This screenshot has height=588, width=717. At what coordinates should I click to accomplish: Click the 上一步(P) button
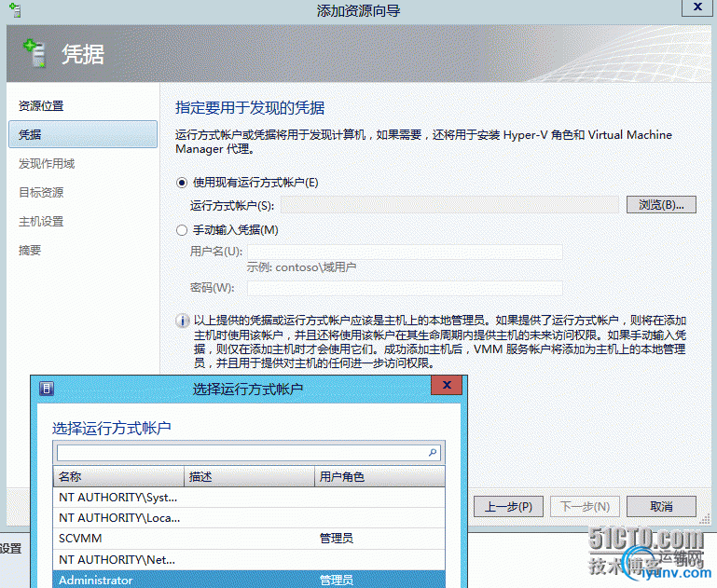[x=508, y=506]
